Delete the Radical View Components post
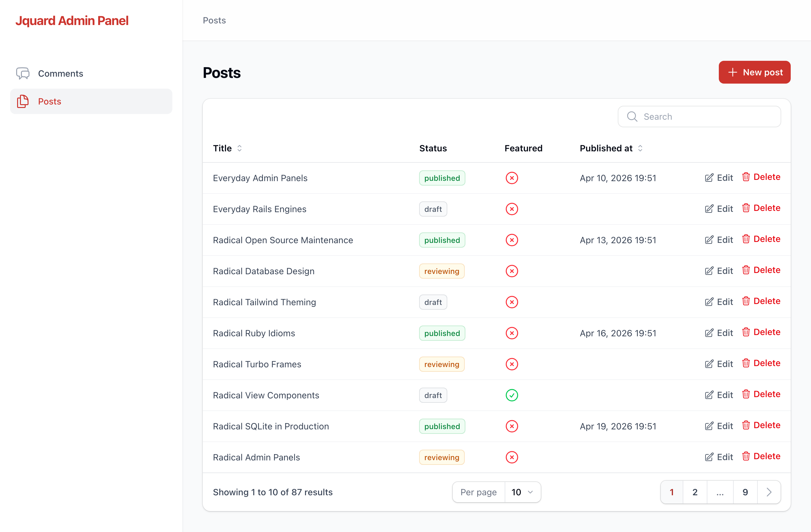The height and width of the screenshot is (532, 811). [761, 394]
